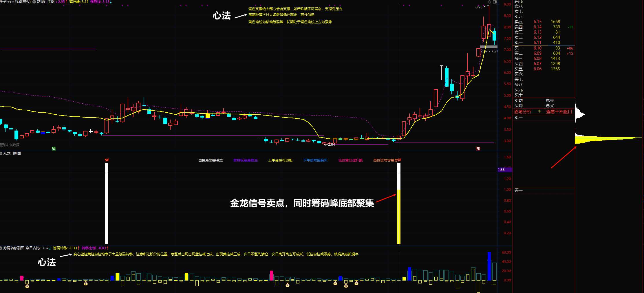This screenshot has height=293, width=644.
Task: Click the diamond icon at chart top-right
Action: click(489, 2)
